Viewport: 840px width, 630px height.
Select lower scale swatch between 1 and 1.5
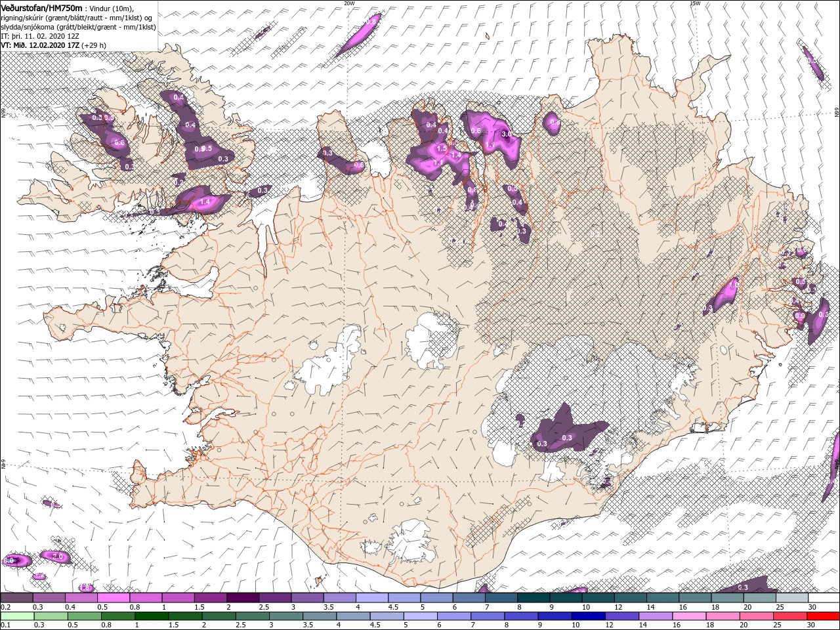(x=152, y=616)
